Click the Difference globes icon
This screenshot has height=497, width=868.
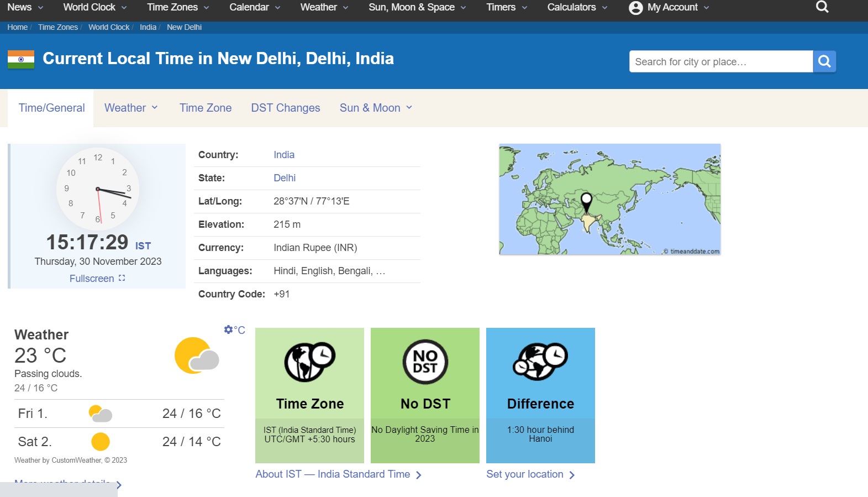pos(540,362)
